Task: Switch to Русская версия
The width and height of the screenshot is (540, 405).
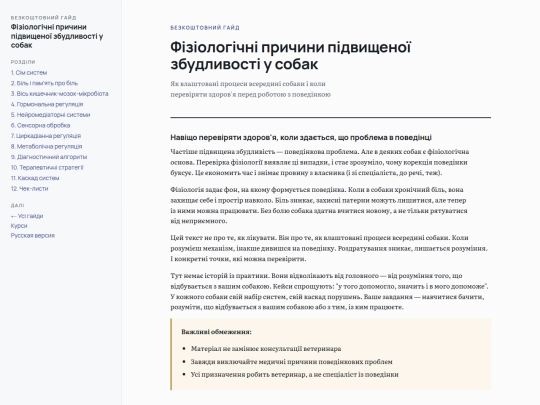Action: [x=33, y=236]
